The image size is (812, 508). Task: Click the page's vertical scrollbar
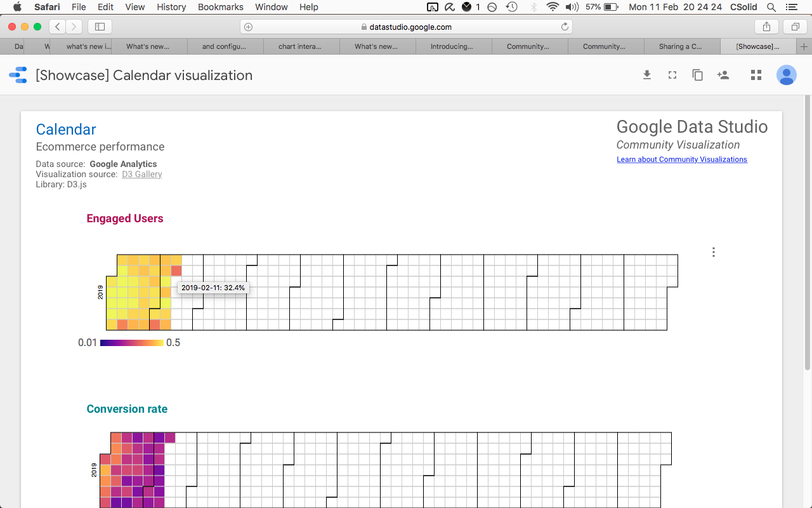(808, 232)
